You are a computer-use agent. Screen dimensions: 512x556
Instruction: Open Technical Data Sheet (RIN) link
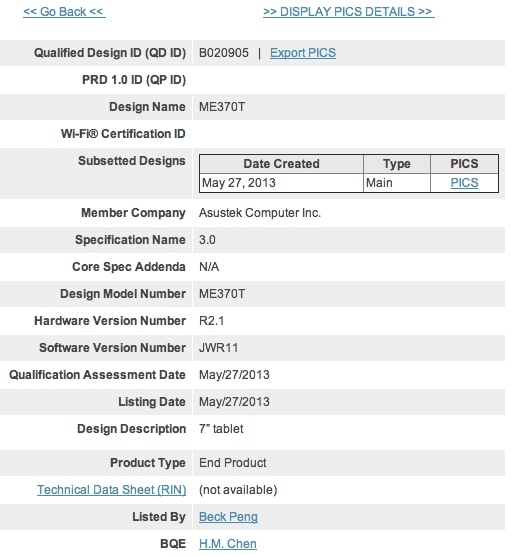coord(111,490)
